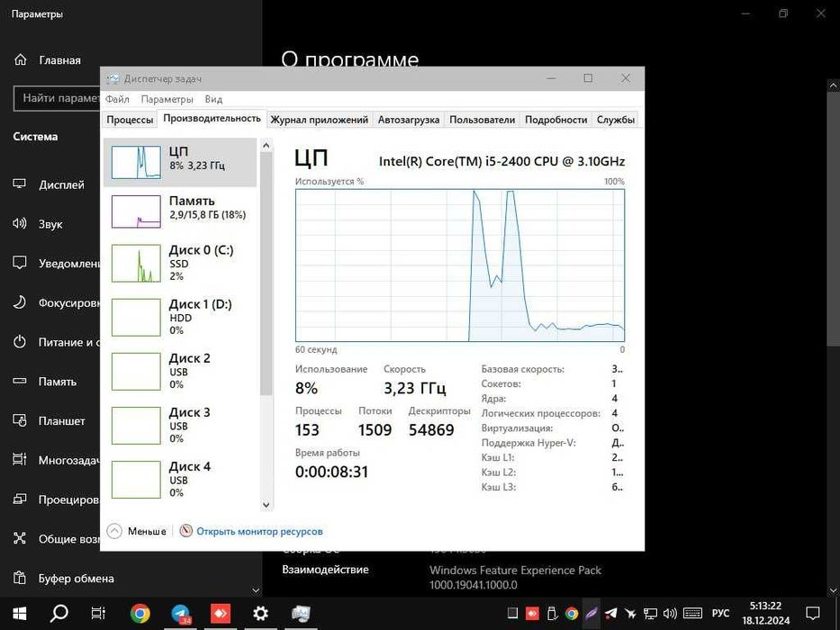
Task: Switch to the Процессы tab
Action: [130, 120]
